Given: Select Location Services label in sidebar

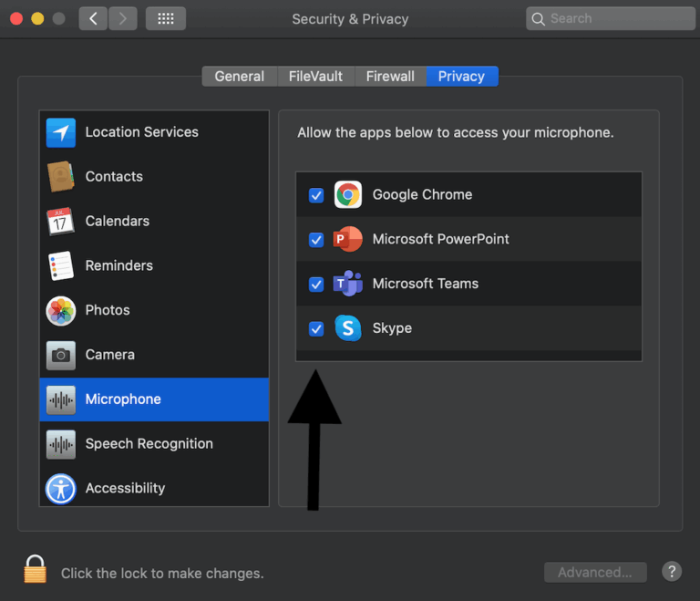Looking at the screenshot, I should click(x=141, y=132).
